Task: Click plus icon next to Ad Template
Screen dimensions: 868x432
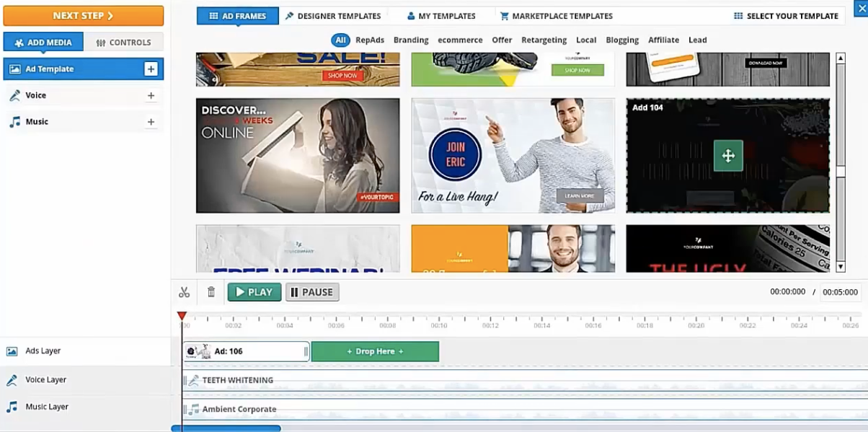Action: 151,69
